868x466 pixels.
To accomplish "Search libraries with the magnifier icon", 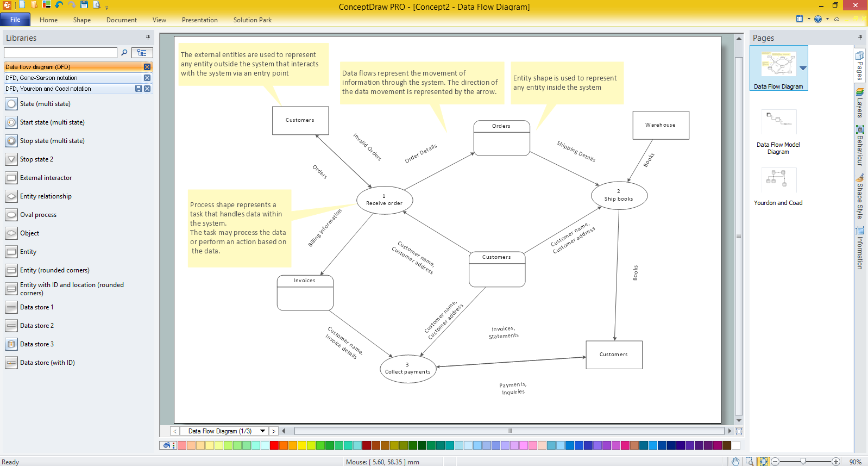I will click(x=124, y=53).
